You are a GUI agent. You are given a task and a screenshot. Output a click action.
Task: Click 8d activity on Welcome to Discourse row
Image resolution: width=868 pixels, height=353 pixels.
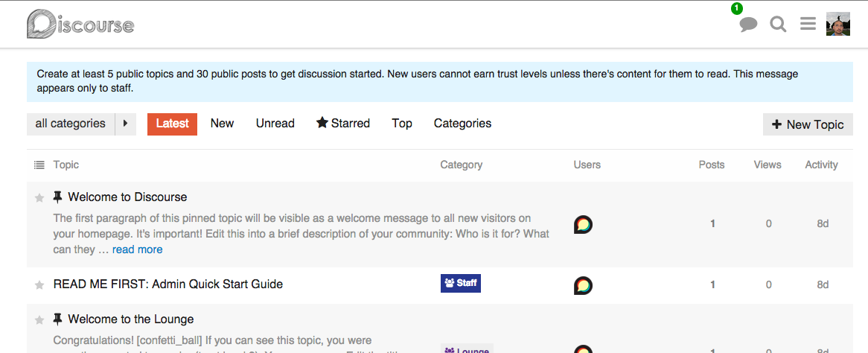(823, 224)
